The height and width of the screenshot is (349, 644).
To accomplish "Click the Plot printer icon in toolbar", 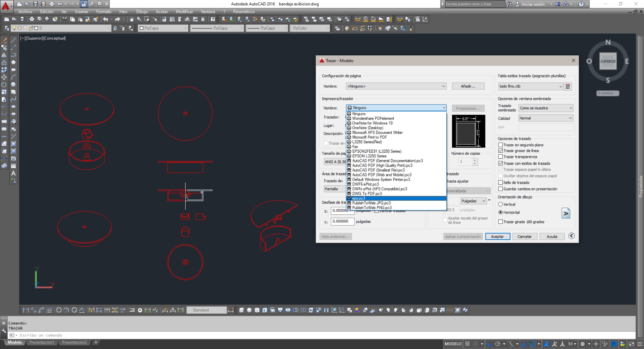I will [32, 19].
